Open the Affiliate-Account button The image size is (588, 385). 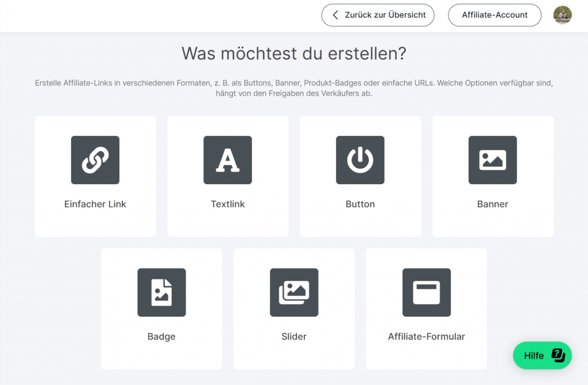(494, 15)
